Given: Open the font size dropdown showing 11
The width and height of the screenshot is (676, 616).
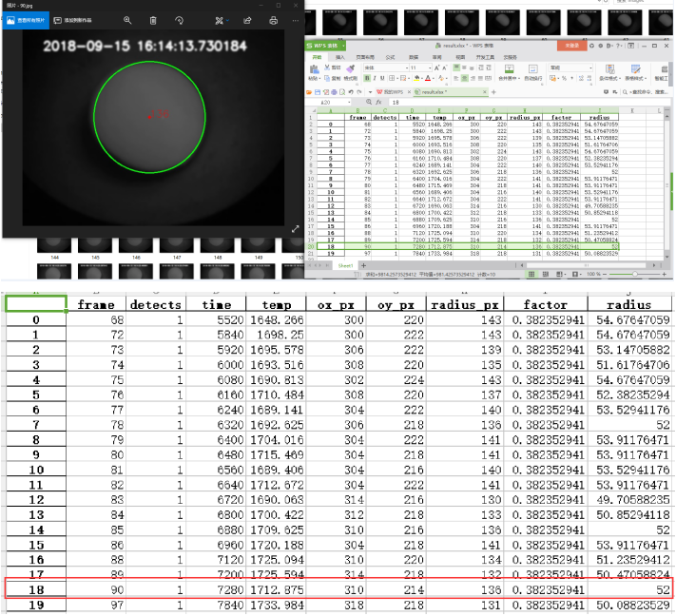Looking at the screenshot, I should (430, 67).
